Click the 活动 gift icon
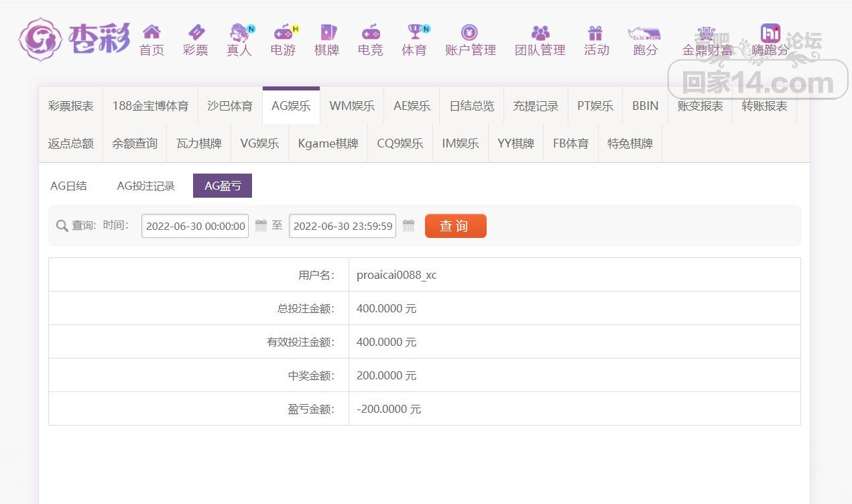This screenshot has height=504, width=852. click(x=596, y=32)
